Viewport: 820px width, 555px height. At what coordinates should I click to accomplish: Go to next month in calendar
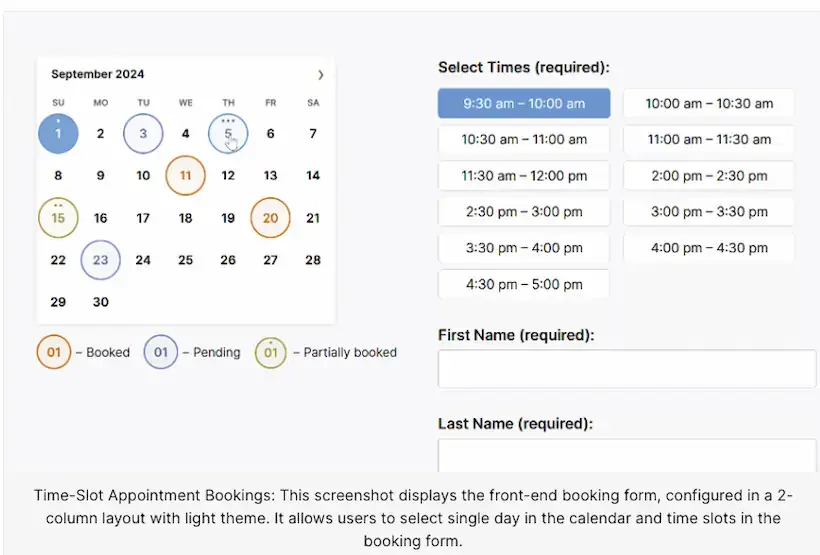pos(321,75)
